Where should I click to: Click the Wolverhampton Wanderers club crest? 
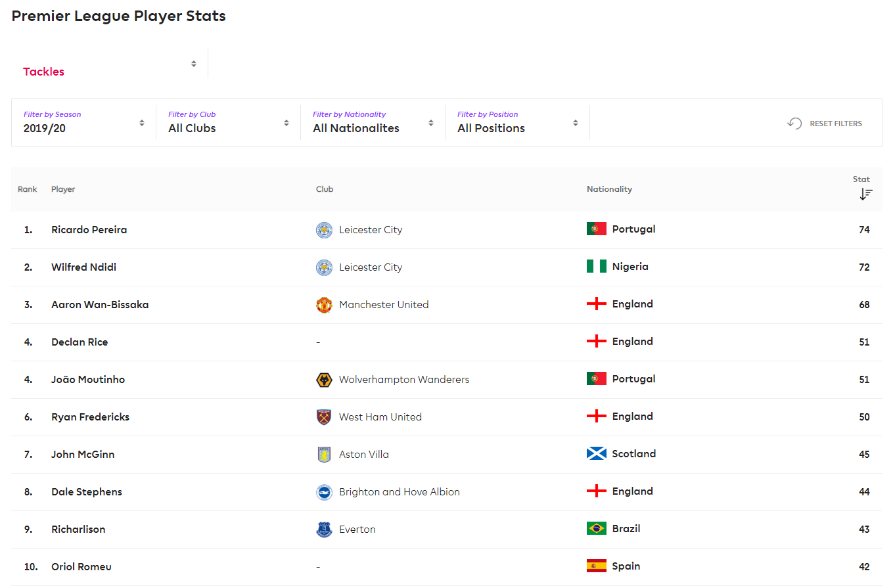(324, 380)
